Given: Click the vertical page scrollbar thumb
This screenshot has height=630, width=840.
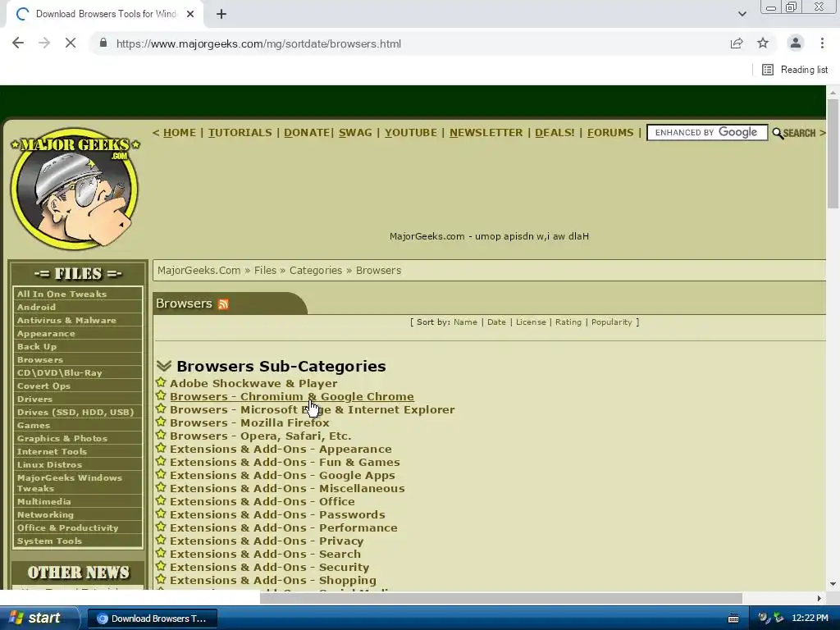Looking at the screenshot, I should 833,153.
